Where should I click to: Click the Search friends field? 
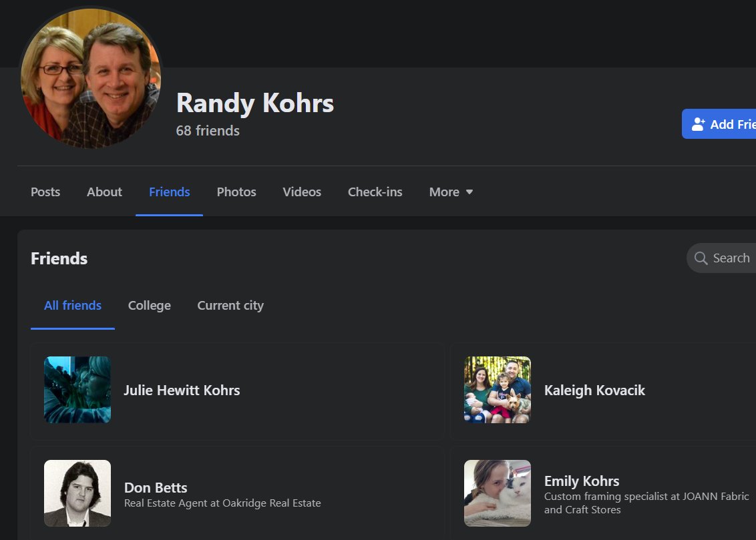721,258
